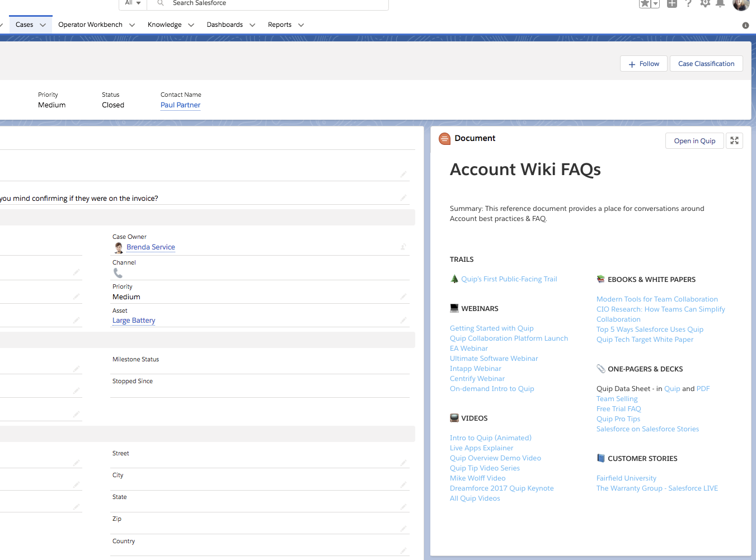Screen dimensions: 756x560
Task: Click the edit pencil on the Zip field
Action: coord(403,528)
